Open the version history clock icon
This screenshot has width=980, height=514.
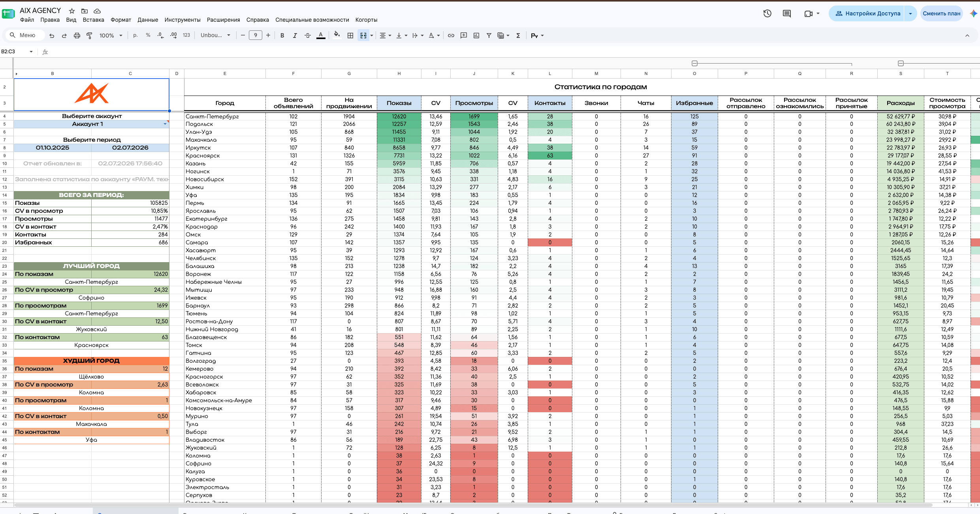pyautogui.click(x=767, y=13)
